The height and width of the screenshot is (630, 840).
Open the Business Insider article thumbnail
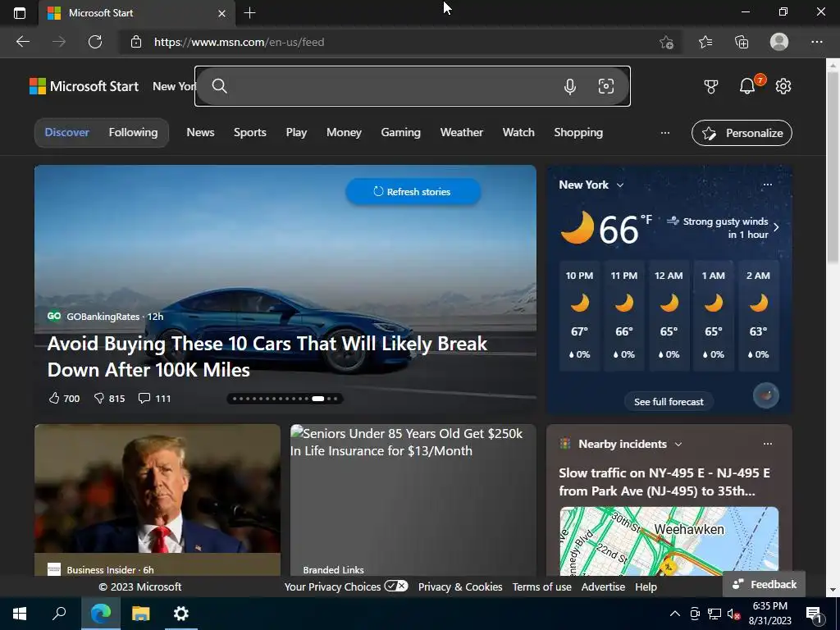[157, 489]
